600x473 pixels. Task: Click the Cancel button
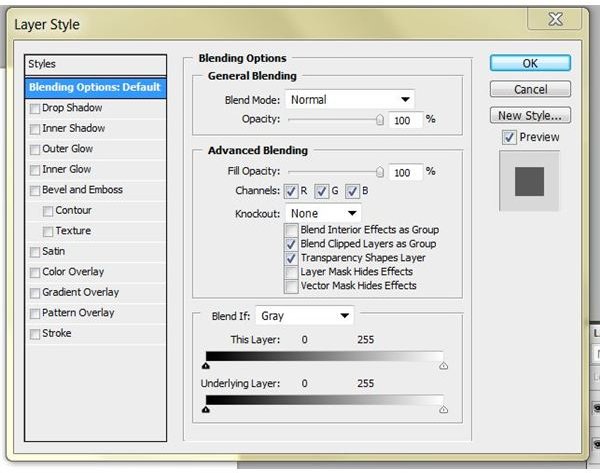click(530, 89)
